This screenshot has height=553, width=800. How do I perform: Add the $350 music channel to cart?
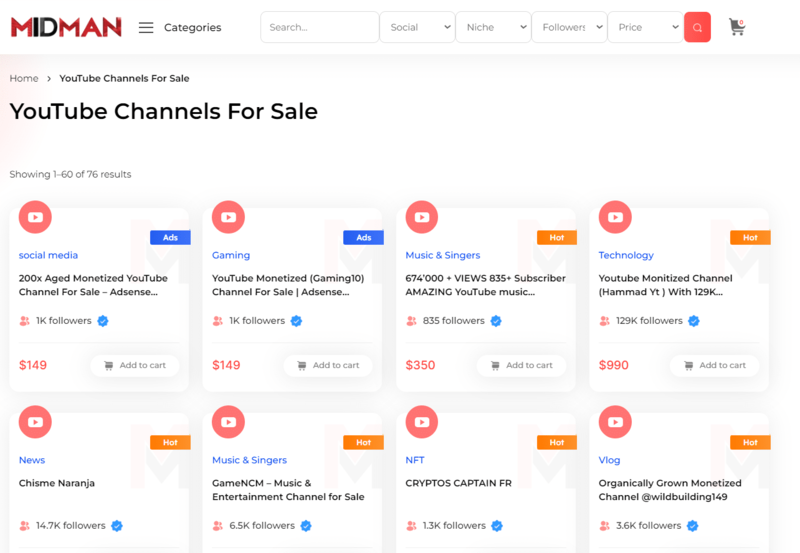(x=521, y=365)
